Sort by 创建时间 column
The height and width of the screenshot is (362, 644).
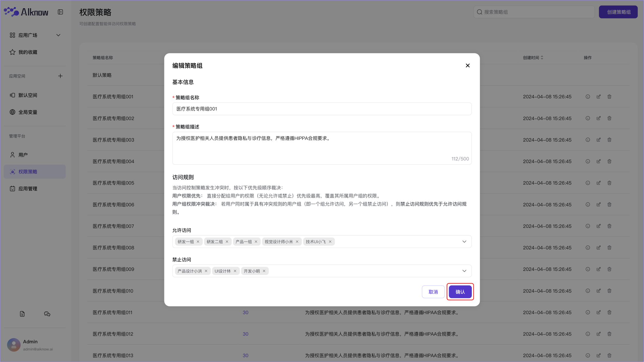(x=542, y=58)
